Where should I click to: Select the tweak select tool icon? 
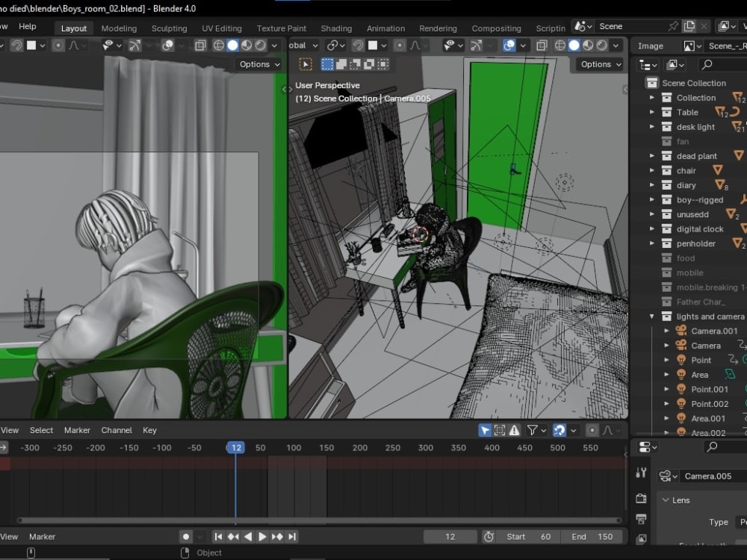(306, 63)
